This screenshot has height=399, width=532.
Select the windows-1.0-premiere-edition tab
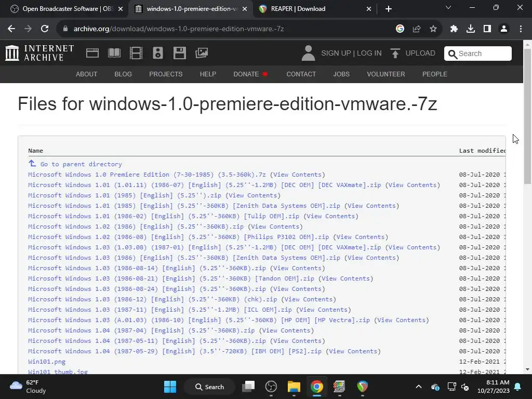coord(190,9)
